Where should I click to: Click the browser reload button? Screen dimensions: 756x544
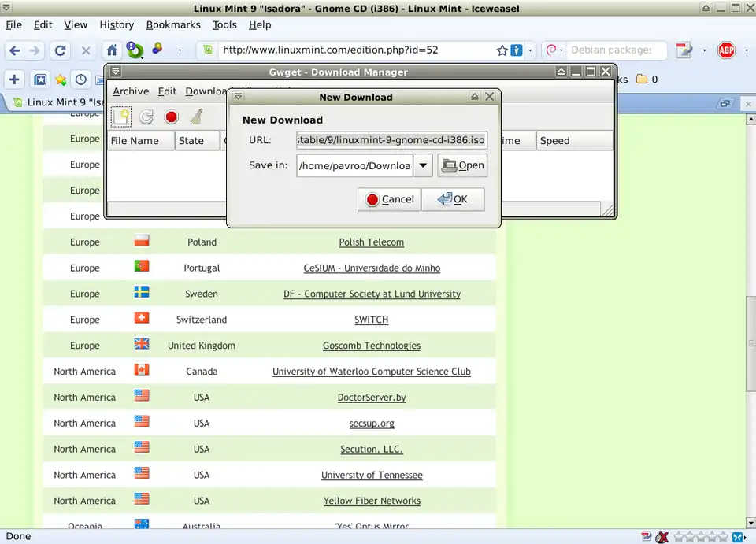click(60, 50)
